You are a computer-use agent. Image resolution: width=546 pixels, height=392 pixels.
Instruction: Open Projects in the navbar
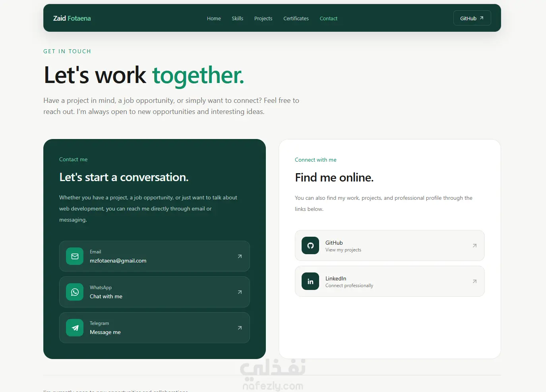(263, 18)
